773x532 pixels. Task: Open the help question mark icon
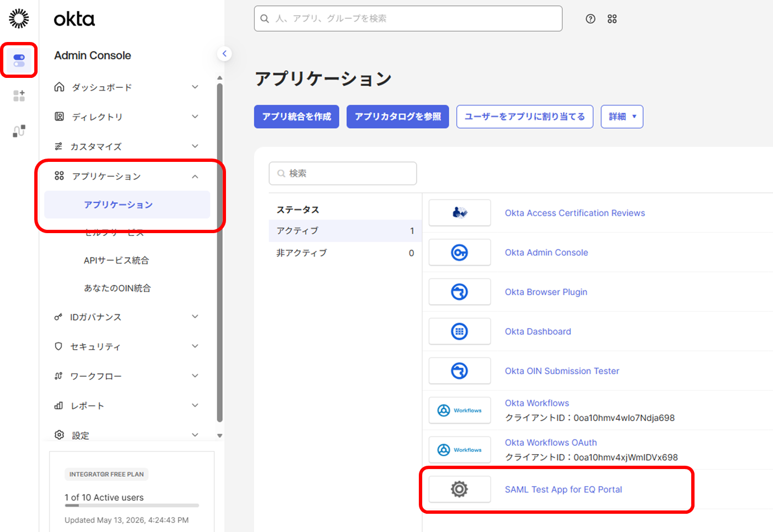pos(591,19)
